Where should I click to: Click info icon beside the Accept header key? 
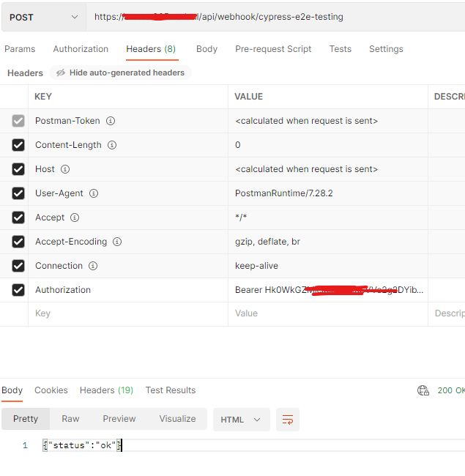click(75, 217)
